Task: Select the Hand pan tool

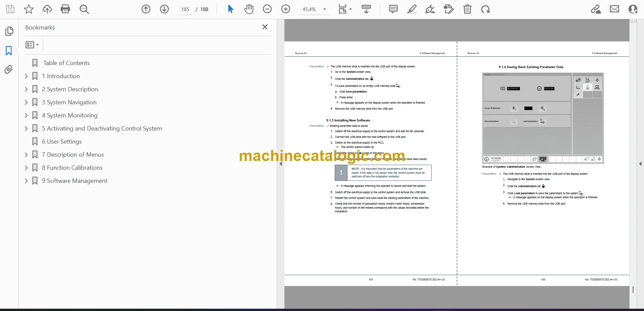Action: click(249, 9)
